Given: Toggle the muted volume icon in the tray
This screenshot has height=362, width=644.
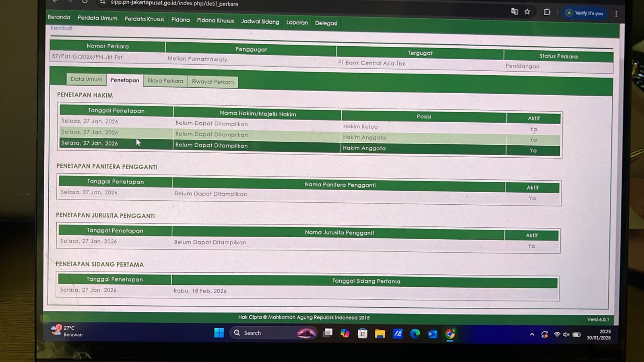Looking at the screenshot, I should pyautogui.click(x=566, y=335).
